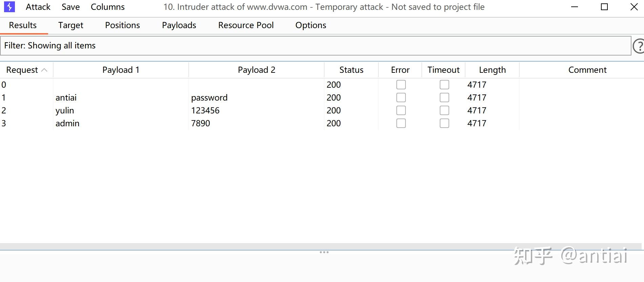
Task: Open the filter help question mark icon
Action: click(639, 46)
